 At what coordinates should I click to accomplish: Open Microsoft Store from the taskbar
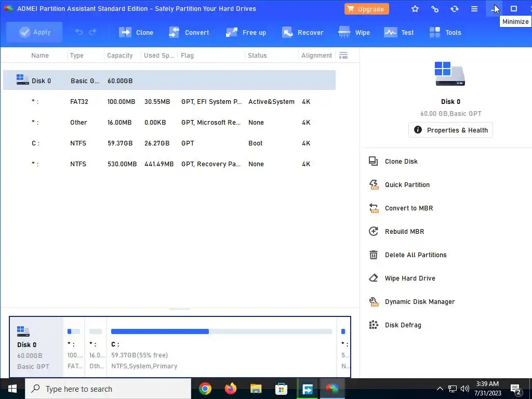pyautogui.click(x=281, y=389)
